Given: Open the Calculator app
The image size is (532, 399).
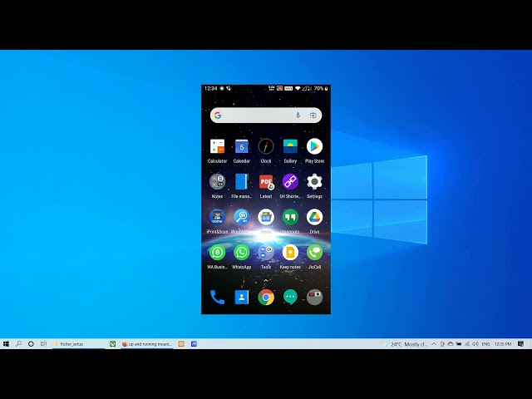Looking at the screenshot, I should [217, 147].
